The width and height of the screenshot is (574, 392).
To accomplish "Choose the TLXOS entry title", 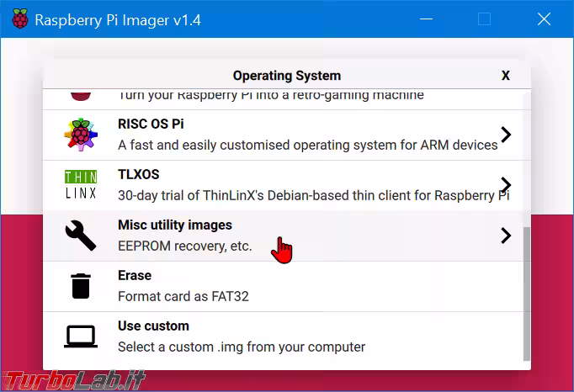I will click(x=138, y=175).
